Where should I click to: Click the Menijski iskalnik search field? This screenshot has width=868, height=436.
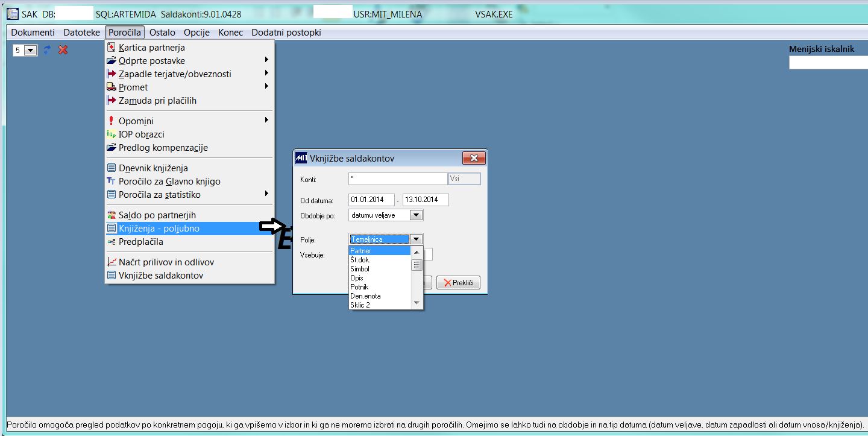click(827, 63)
